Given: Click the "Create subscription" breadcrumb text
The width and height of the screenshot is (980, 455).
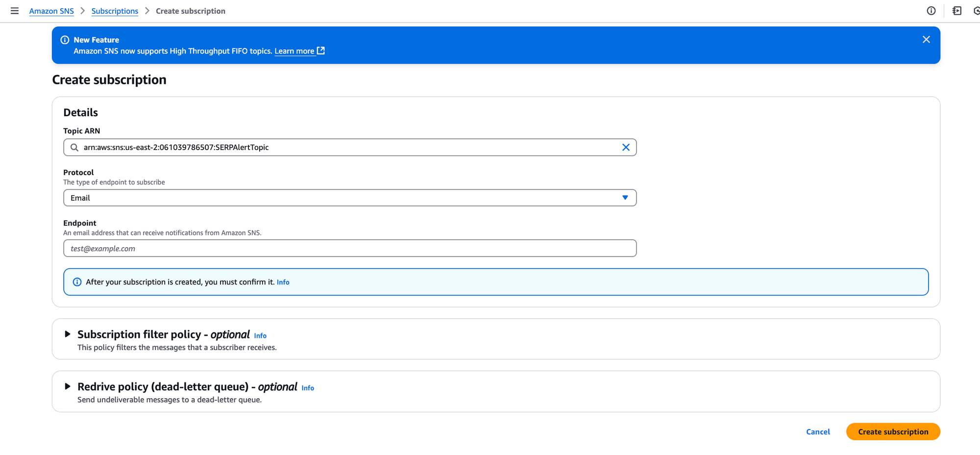Looking at the screenshot, I should (191, 11).
